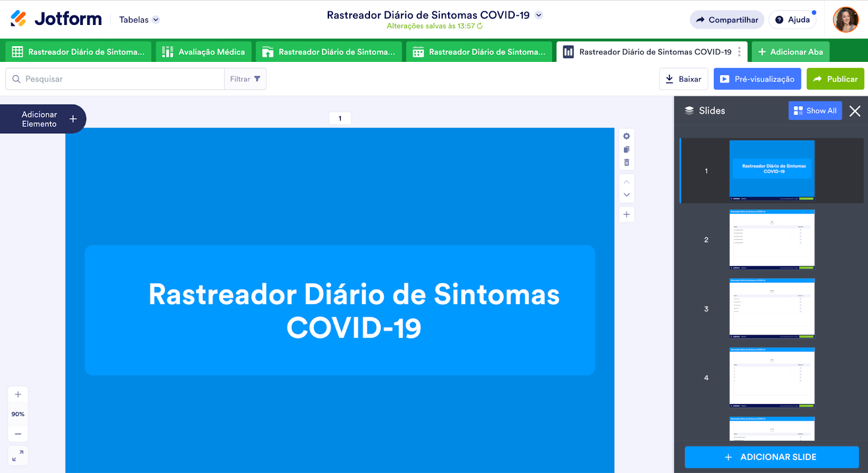
Task: Click the Compartilhar button
Action: 727,20
